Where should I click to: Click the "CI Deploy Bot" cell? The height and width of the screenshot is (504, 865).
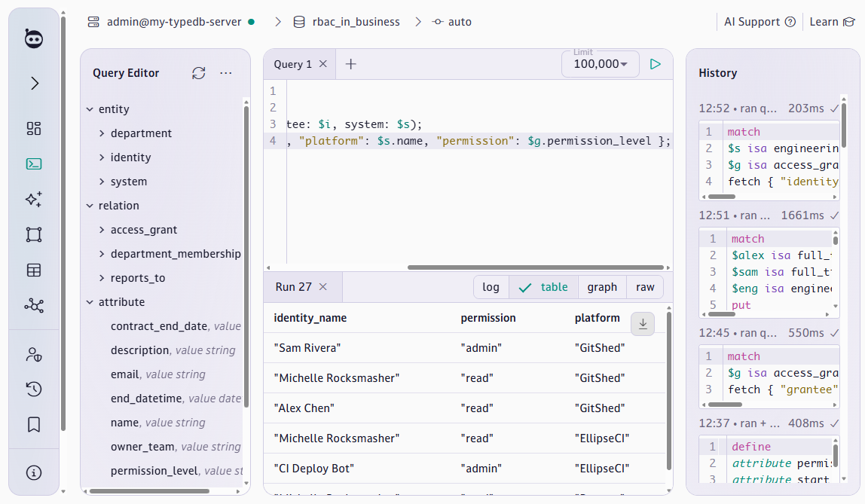tap(314, 468)
